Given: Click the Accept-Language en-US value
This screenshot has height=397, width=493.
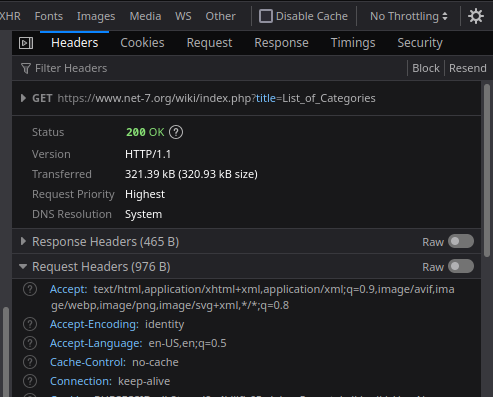Looking at the screenshot, I should (187, 343).
